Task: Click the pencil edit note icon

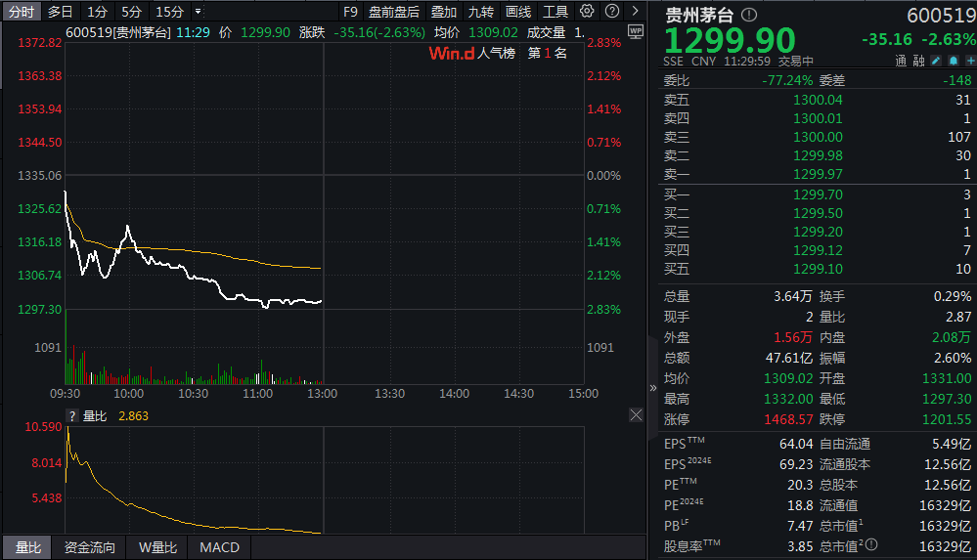Action: 935,61
